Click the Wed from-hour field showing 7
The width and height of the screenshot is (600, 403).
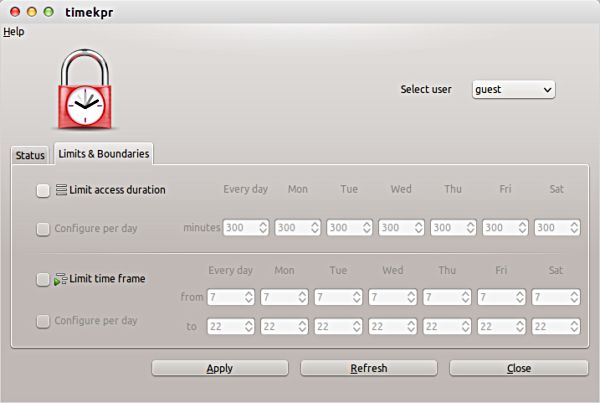(x=392, y=297)
